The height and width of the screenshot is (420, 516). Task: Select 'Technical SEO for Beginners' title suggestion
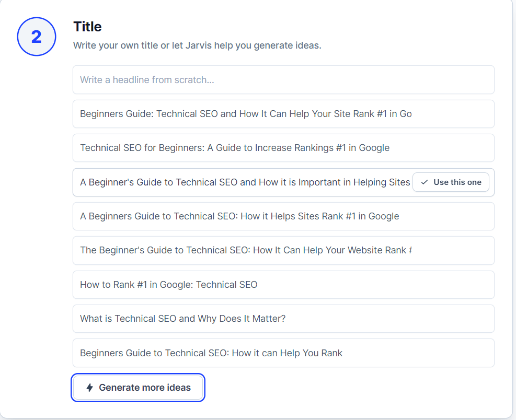283,148
